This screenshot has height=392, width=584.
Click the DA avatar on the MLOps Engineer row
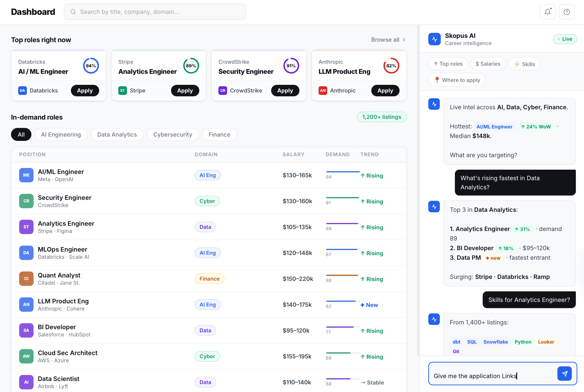point(26,253)
